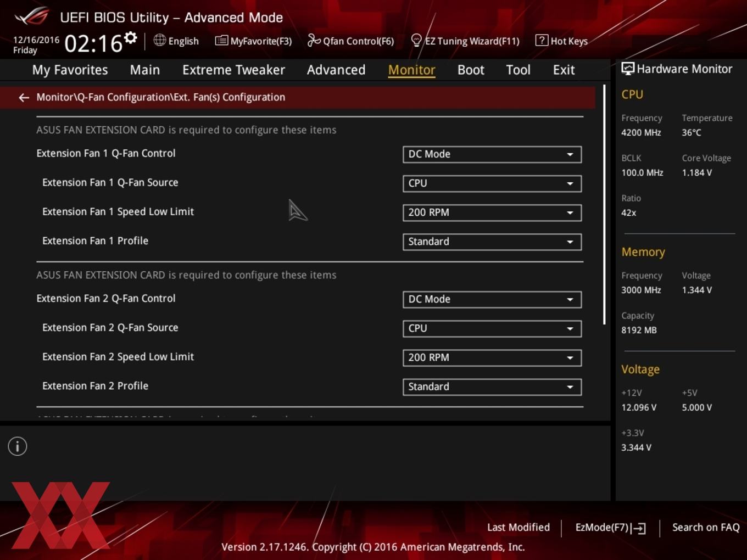Click the English language label
Viewport: 747px width, 560px height.
183,41
